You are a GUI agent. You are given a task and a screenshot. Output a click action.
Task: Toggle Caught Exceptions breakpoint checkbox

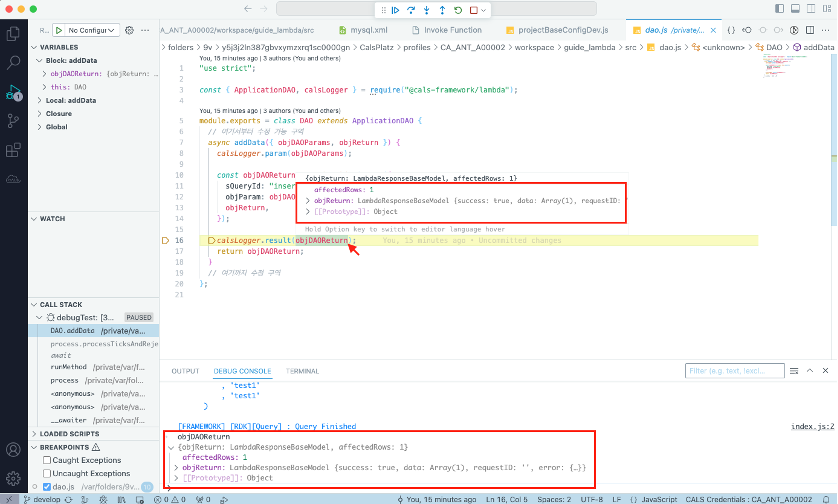(47, 460)
